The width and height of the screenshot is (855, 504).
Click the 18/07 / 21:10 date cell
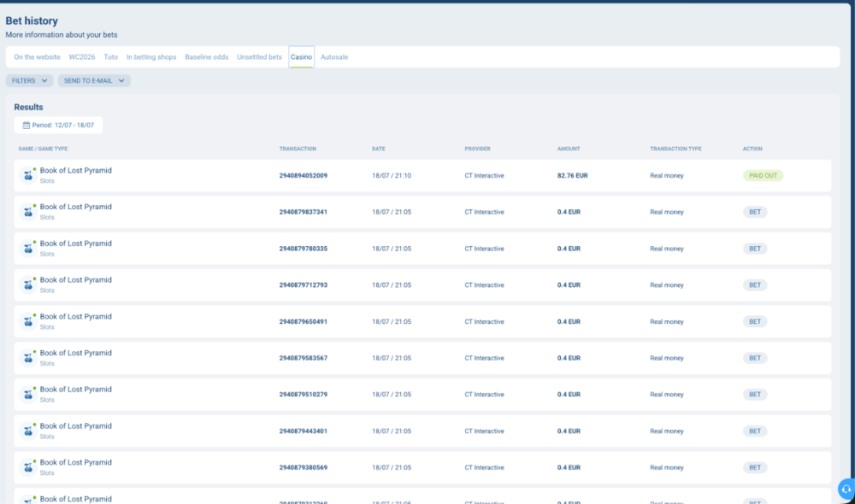coord(392,175)
